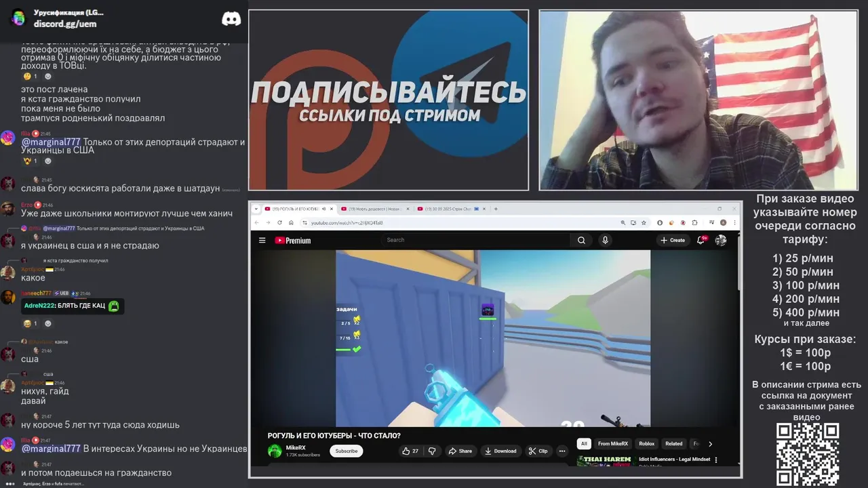Viewport: 868px width, 488px height.
Task: Open Chrome profile avatar
Action: (723, 222)
